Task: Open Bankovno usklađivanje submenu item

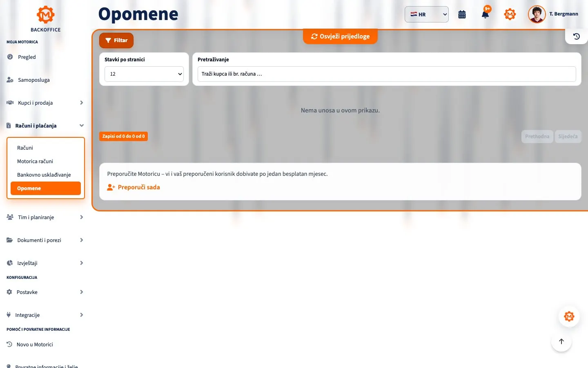Action: pyautogui.click(x=46, y=175)
